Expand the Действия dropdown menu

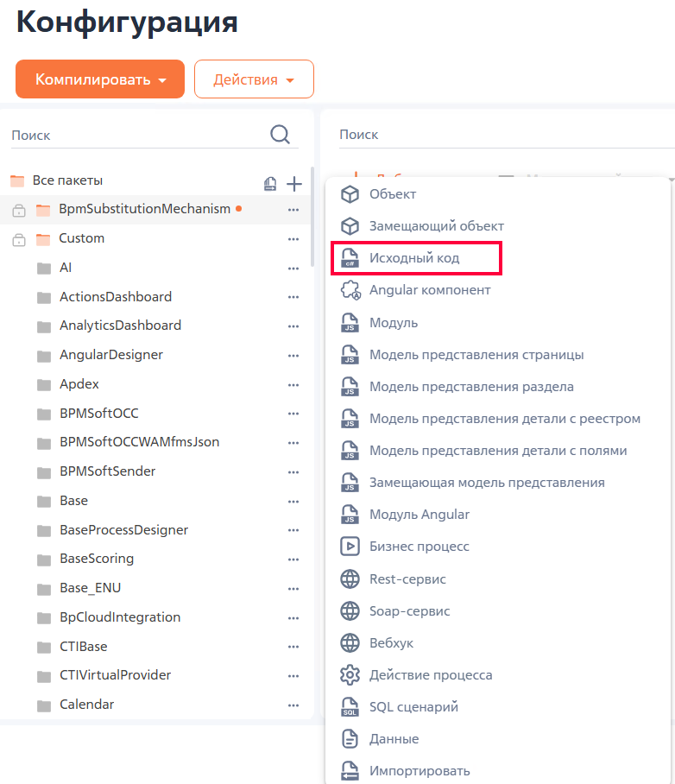[x=254, y=79]
